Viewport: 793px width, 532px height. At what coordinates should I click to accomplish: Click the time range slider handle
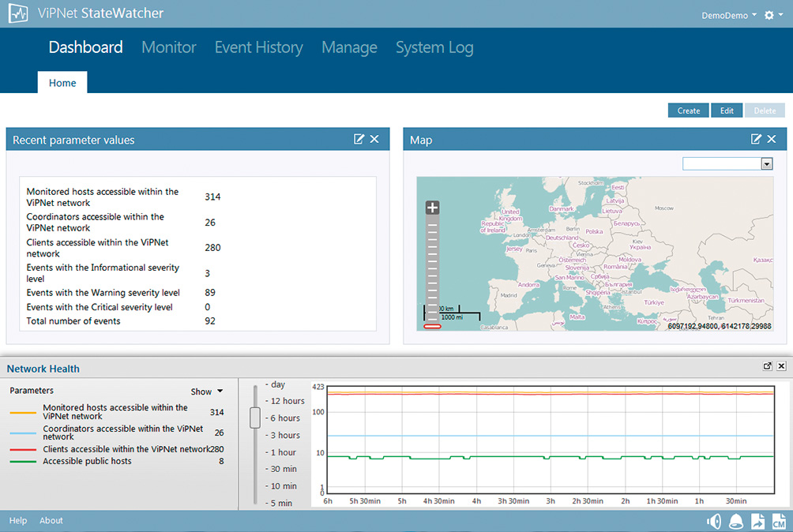tap(255, 418)
